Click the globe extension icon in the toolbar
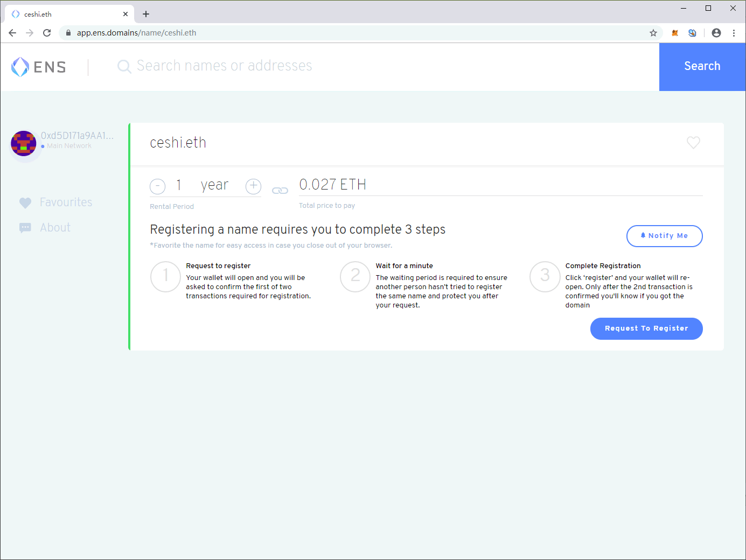This screenshot has height=560, width=746. pyautogui.click(x=692, y=33)
